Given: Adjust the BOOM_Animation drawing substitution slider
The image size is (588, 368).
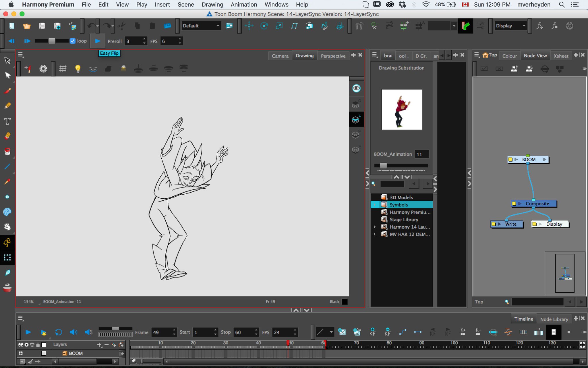Looking at the screenshot, I should pos(383,165).
